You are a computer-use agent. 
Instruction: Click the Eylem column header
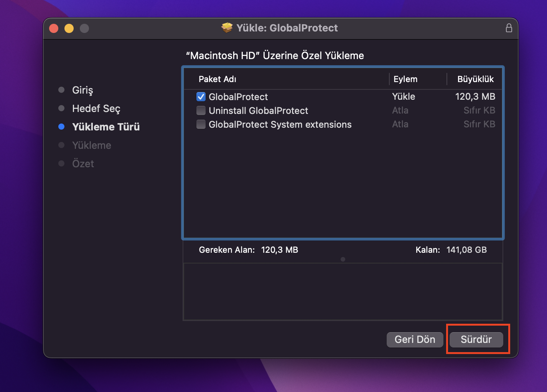[405, 79]
